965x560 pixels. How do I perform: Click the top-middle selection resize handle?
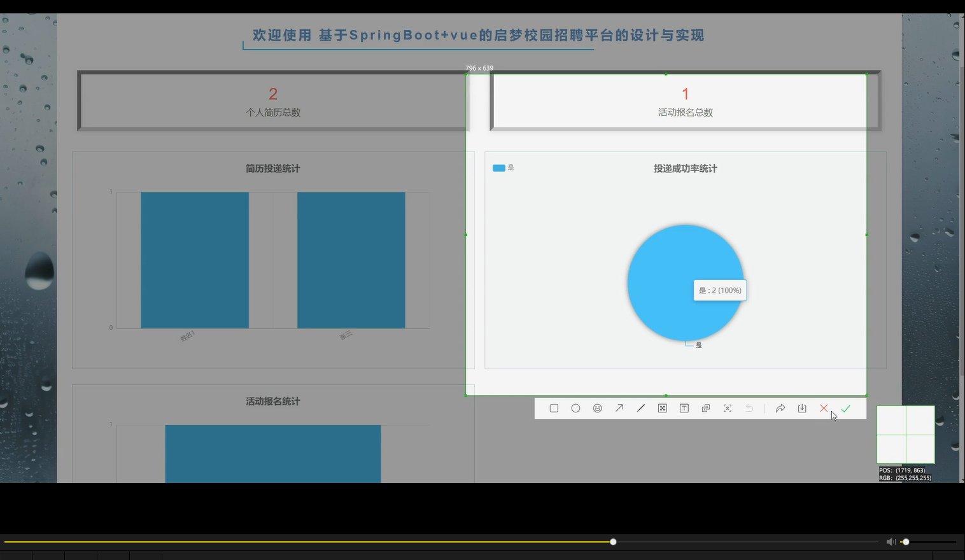tap(666, 74)
